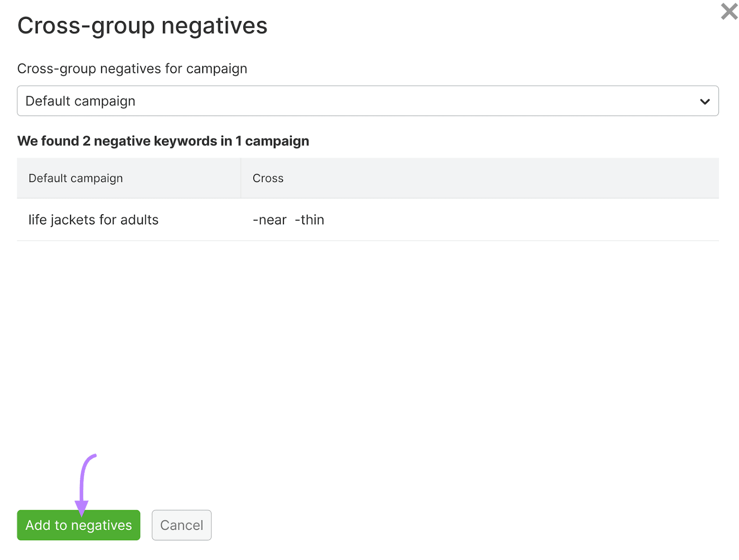Image resolution: width=739 pixels, height=560 pixels.
Task: Click the '-thin' negative keyword
Action: click(x=309, y=220)
